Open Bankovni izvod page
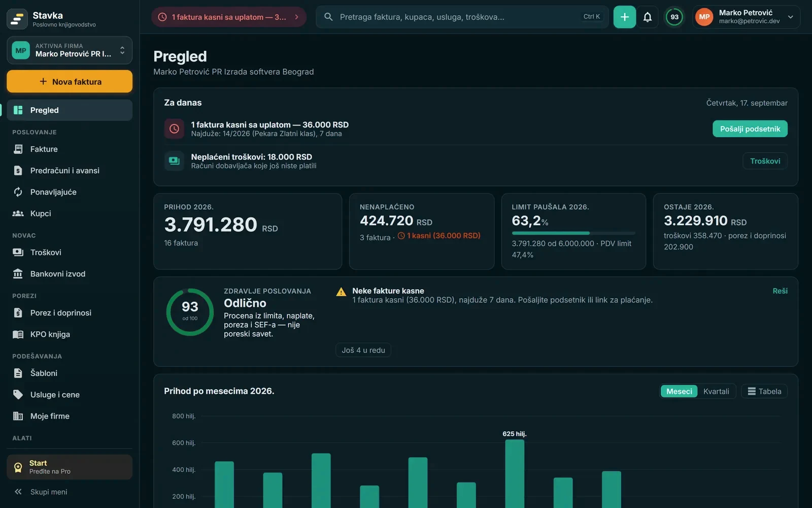The height and width of the screenshot is (508, 812). 70,274
